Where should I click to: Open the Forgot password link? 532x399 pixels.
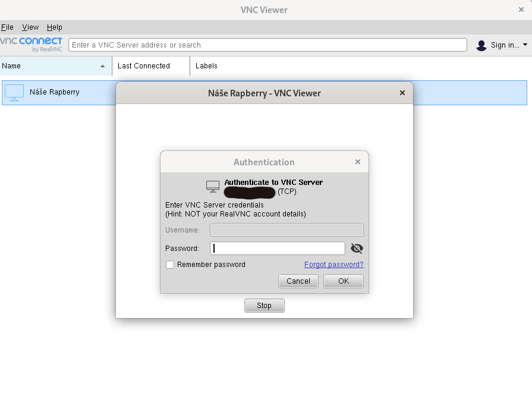tap(334, 264)
